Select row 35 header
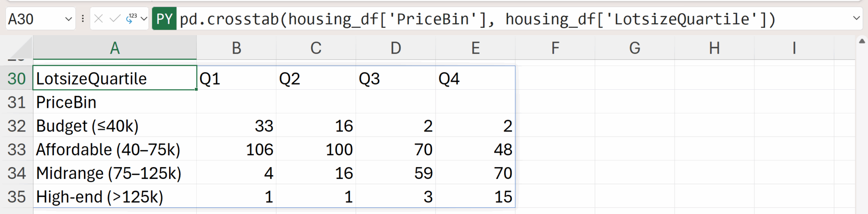The height and width of the screenshot is (214, 868). 17,197
